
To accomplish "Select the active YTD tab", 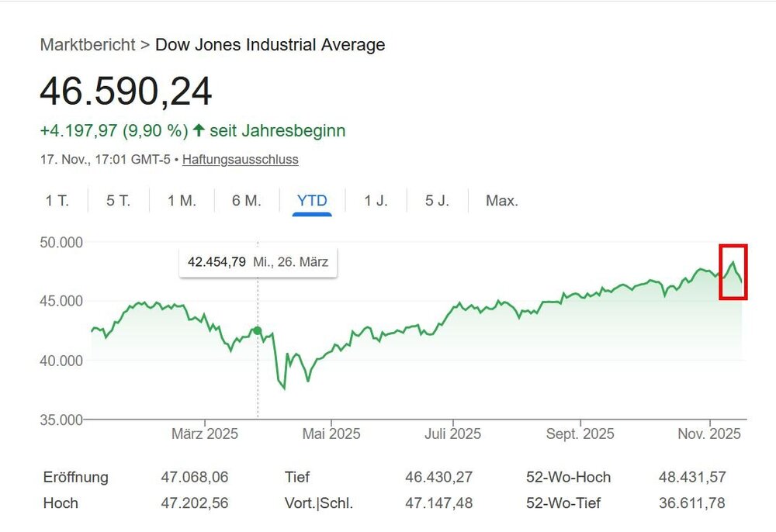I will click(x=311, y=200).
